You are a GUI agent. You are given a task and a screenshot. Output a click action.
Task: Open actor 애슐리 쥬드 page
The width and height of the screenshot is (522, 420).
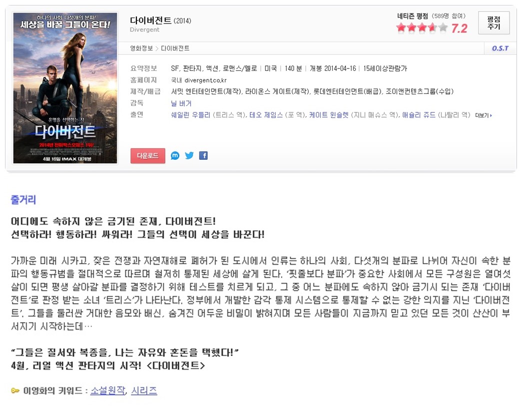coord(419,115)
